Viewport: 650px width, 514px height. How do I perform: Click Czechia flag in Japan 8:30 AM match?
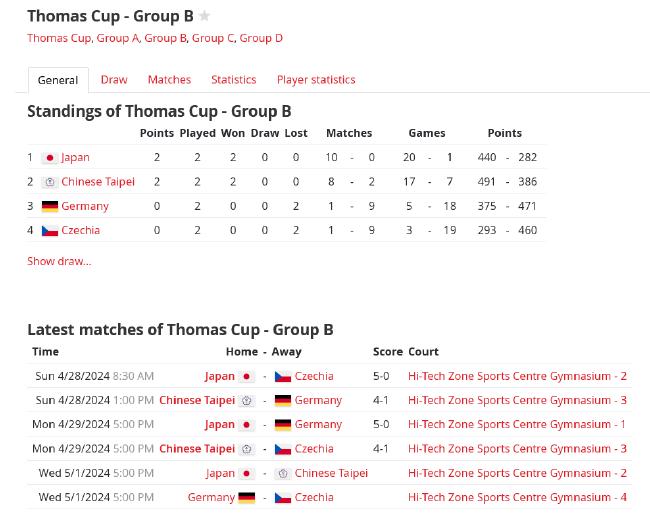click(x=283, y=376)
